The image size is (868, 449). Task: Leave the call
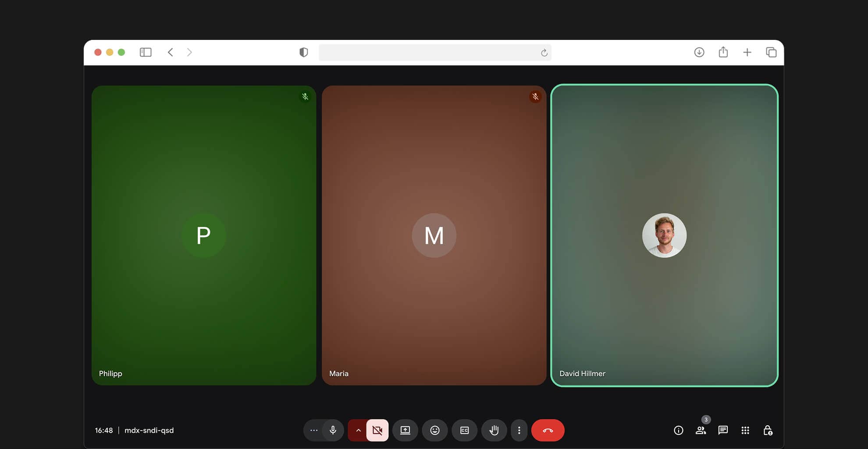(548, 430)
